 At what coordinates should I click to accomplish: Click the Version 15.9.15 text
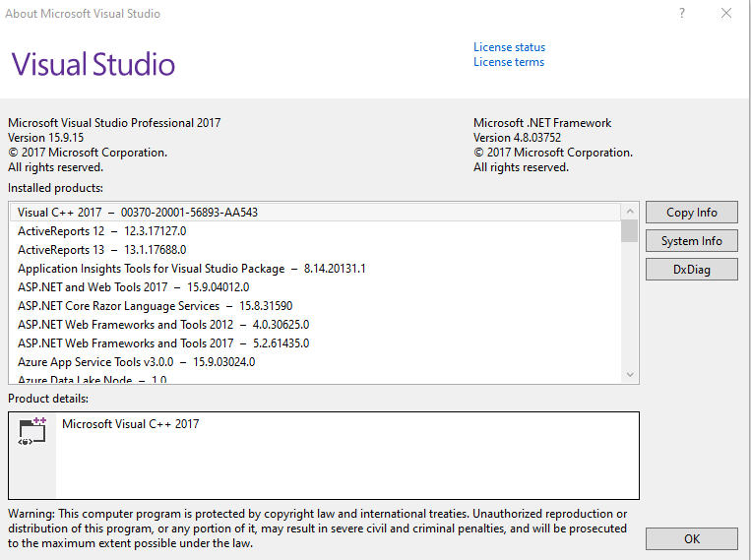[46, 138]
